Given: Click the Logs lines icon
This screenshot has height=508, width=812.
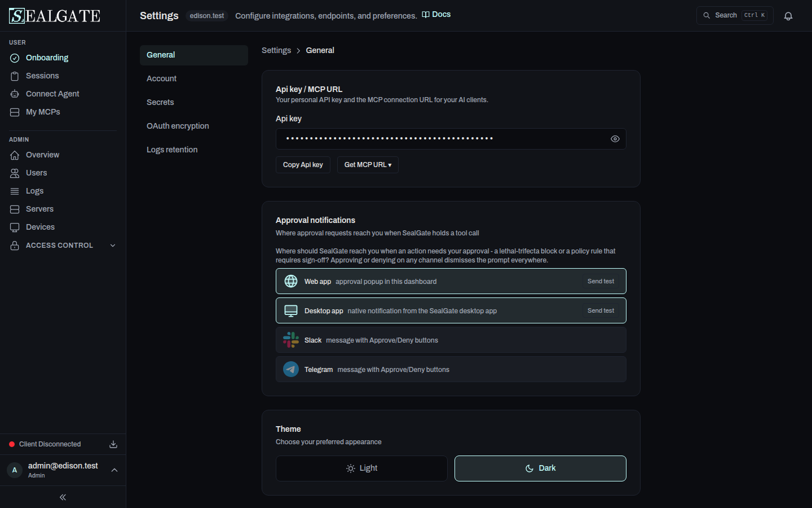Looking at the screenshot, I should pyautogui.click(x=15, y=191).
